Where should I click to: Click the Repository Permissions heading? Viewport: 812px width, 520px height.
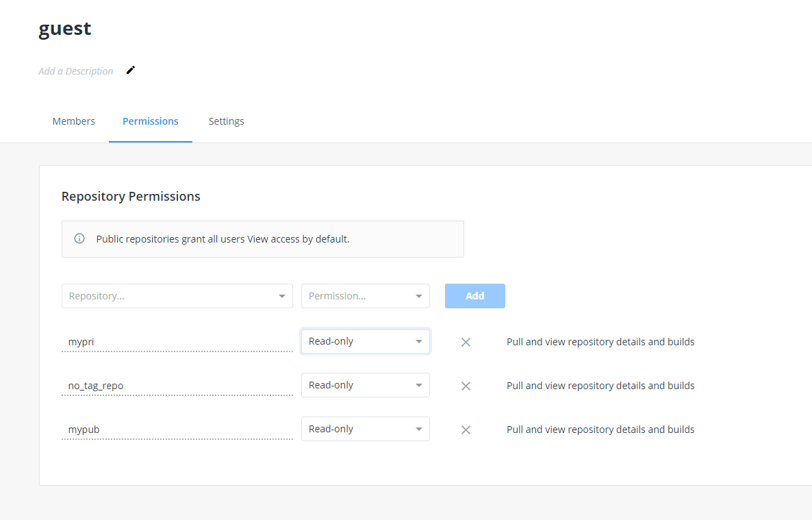(131, 197)
